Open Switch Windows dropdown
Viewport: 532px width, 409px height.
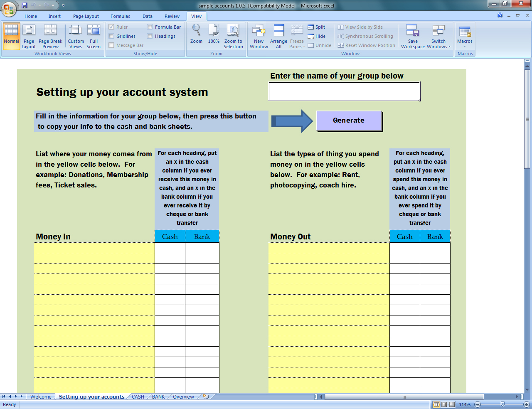[438, 36]
